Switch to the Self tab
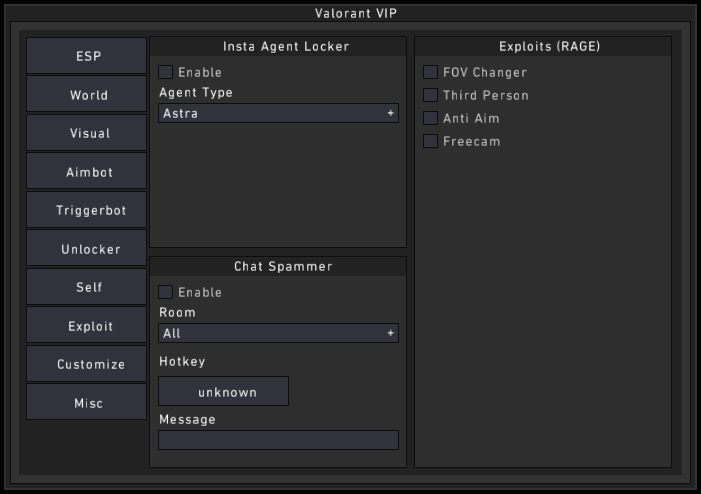This screenshot has height=494, width=701. [x=87, y=287]
